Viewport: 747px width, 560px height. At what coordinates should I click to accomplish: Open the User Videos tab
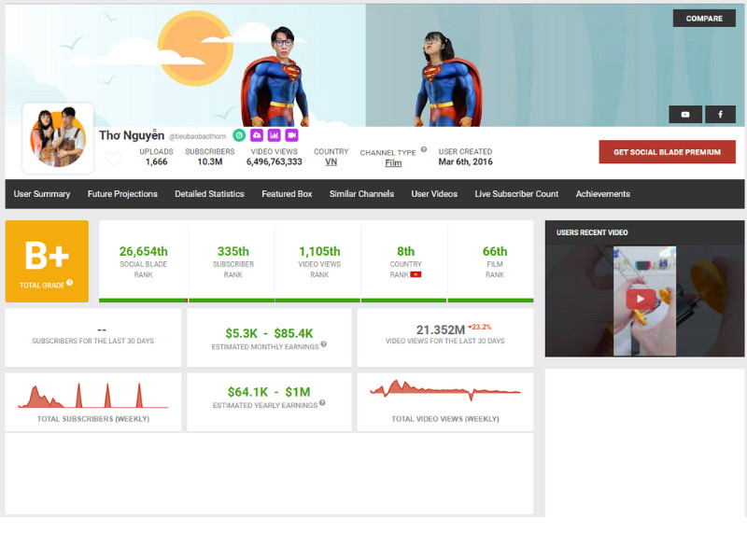coord(434,194)
